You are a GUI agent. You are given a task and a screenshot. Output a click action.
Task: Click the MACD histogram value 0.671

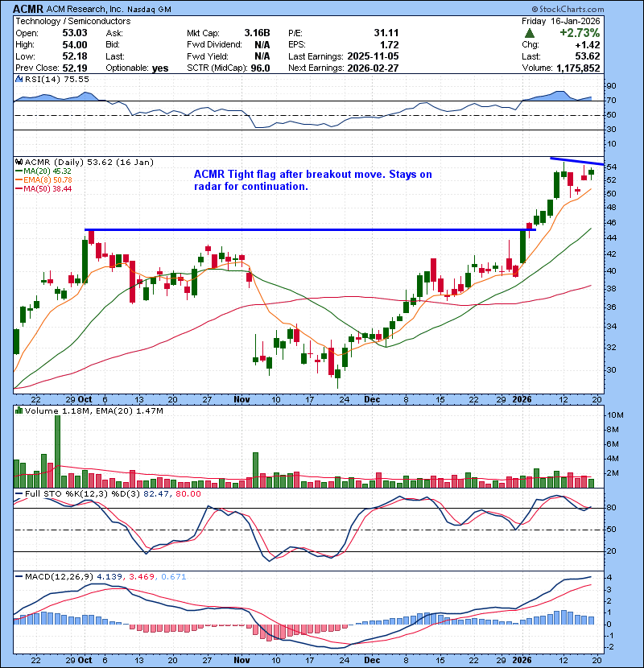(173, 576)
